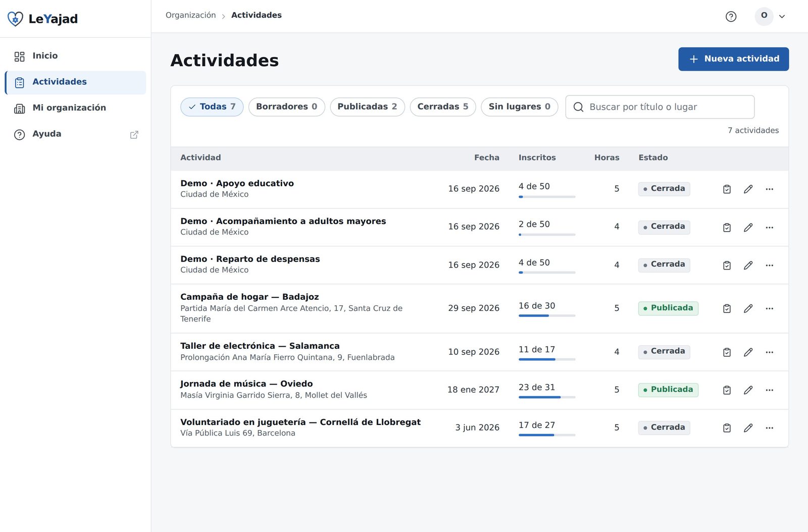Edit Jornada de música — Oviedo activity
The height and width of the screenshot is (532, 808).
click(748, 390)
